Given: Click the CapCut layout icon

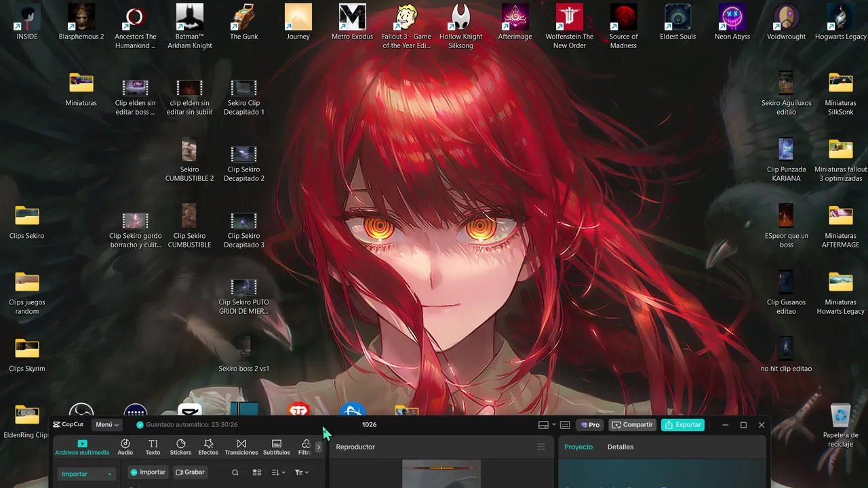Looking at the screenshot, I should 543,425.
